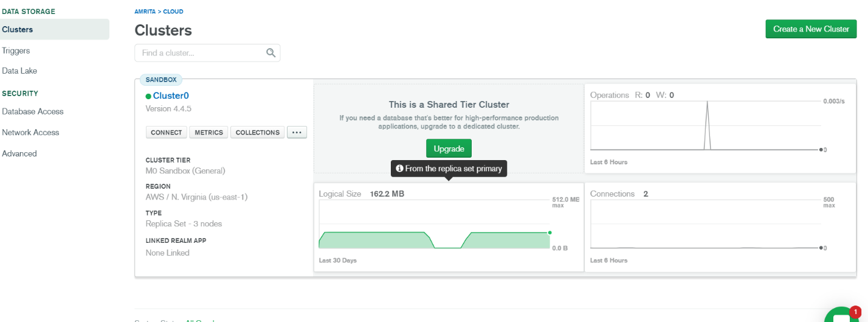Click the SANDBOX label badge
Image resolution: width=868 pixels, height=322 pixels.
[161, 79]
